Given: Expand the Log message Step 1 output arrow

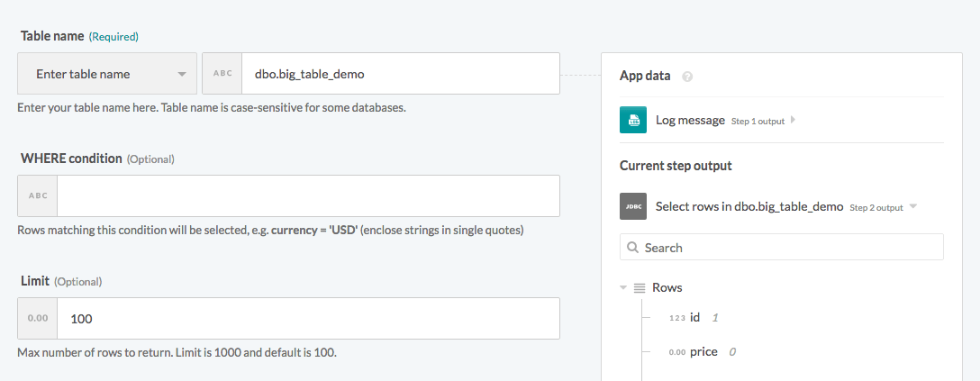Looking at the screenshot, I should [x=793, y=120].
